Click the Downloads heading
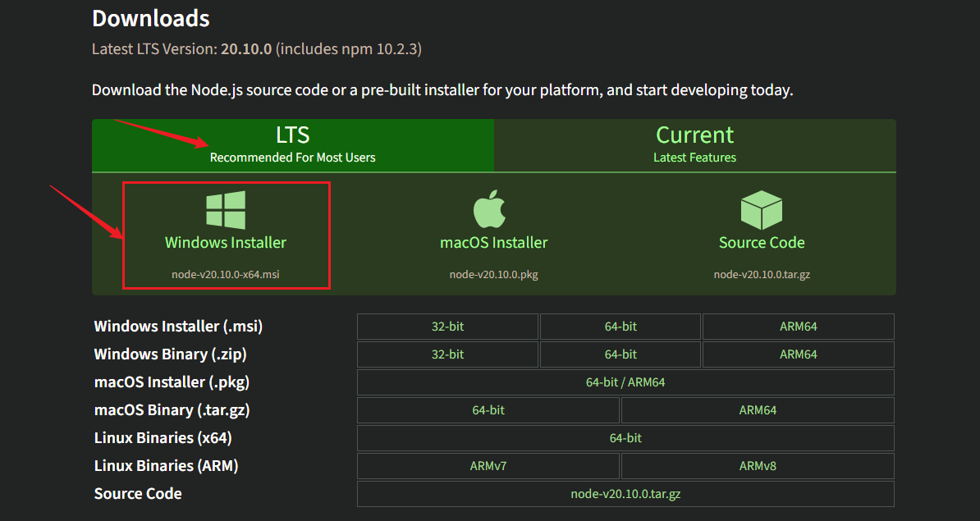 [151, 18]
